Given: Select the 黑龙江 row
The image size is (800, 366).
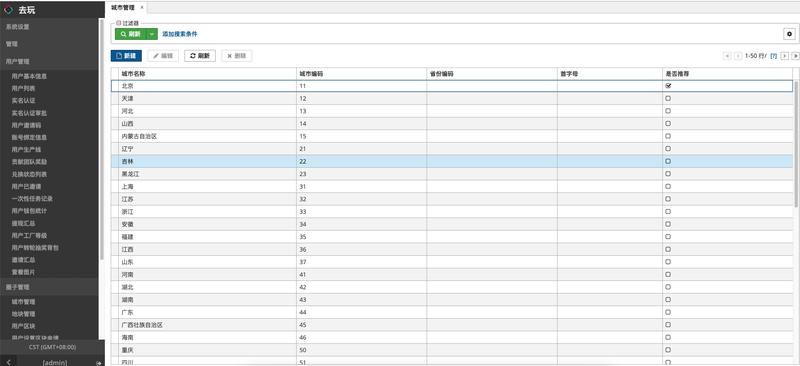Looking at the screenshot, I should coord(452,174).
